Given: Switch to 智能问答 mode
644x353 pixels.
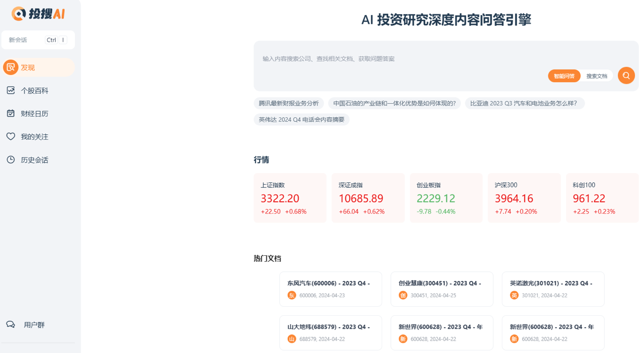Looking at the screenshot, I should point(564,76).
